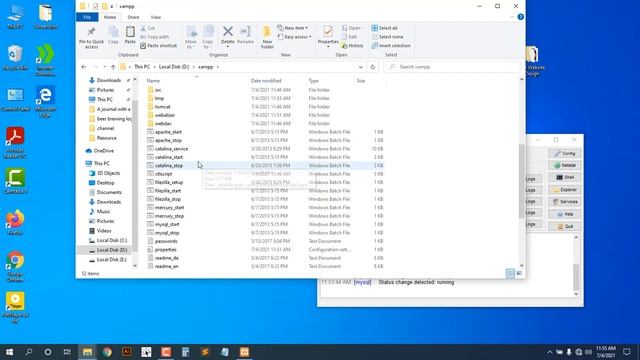Viewport: 640px width, 360px height.
Task: Click the Explorer help question icon
Action: [520, 17]
